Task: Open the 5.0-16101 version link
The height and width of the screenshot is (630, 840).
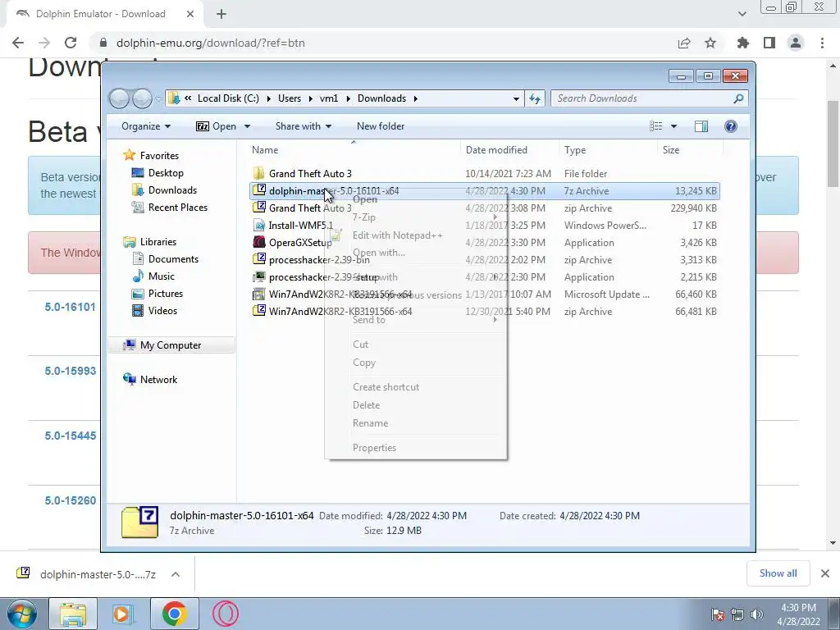Action: (x=71, y=307)
